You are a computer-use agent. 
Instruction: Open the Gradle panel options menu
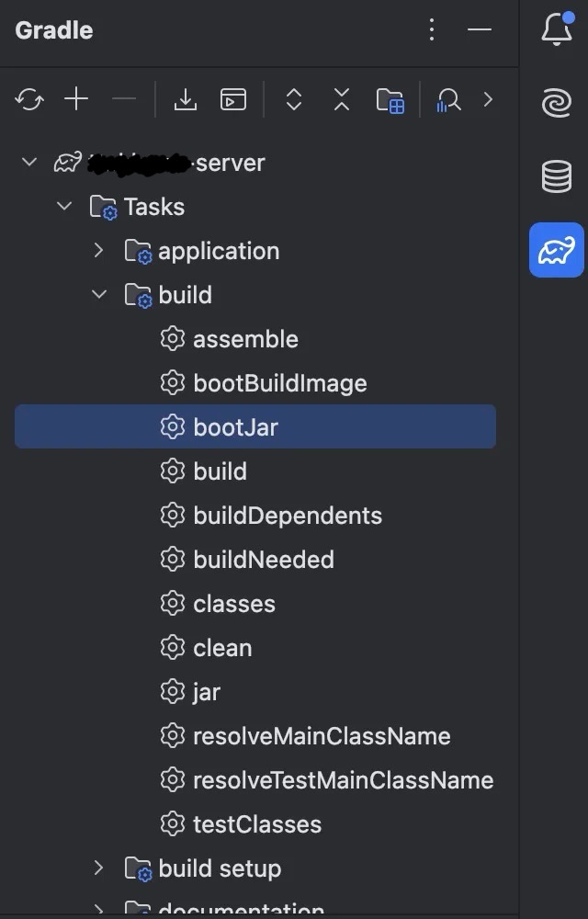pos(432,30)
